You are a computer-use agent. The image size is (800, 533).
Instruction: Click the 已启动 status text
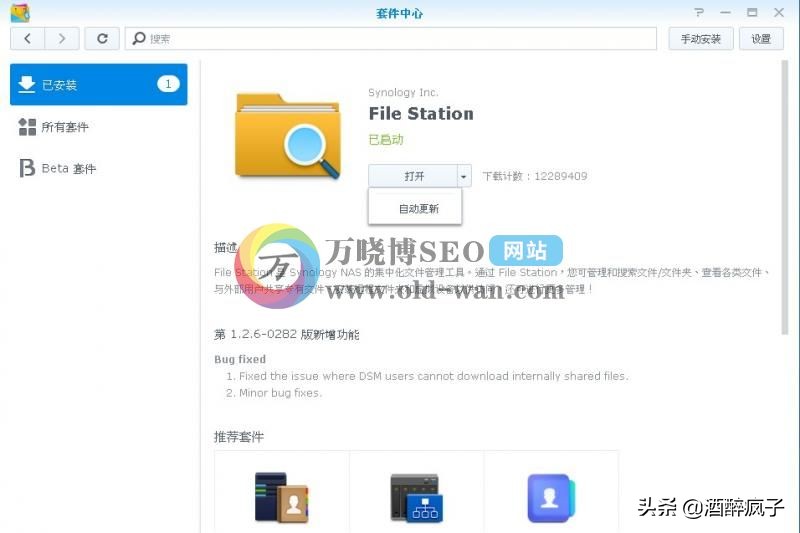pyautogui.click(x=386, y=139)
